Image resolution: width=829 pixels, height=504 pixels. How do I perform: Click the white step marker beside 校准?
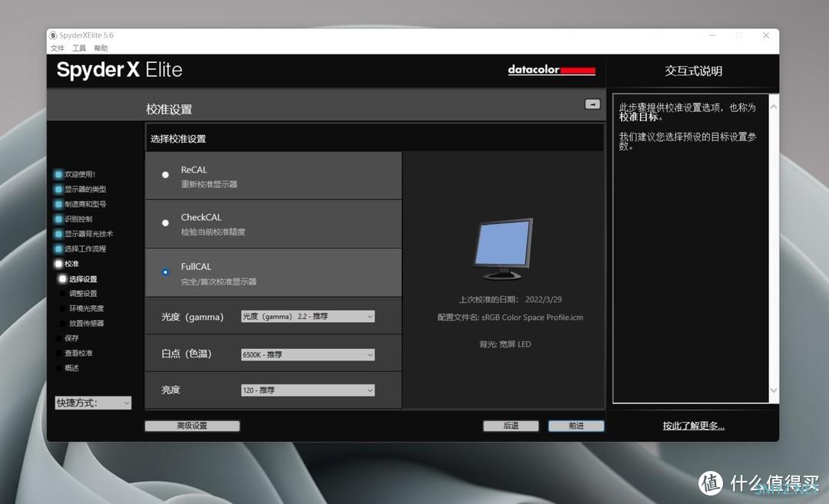(58, 264)
